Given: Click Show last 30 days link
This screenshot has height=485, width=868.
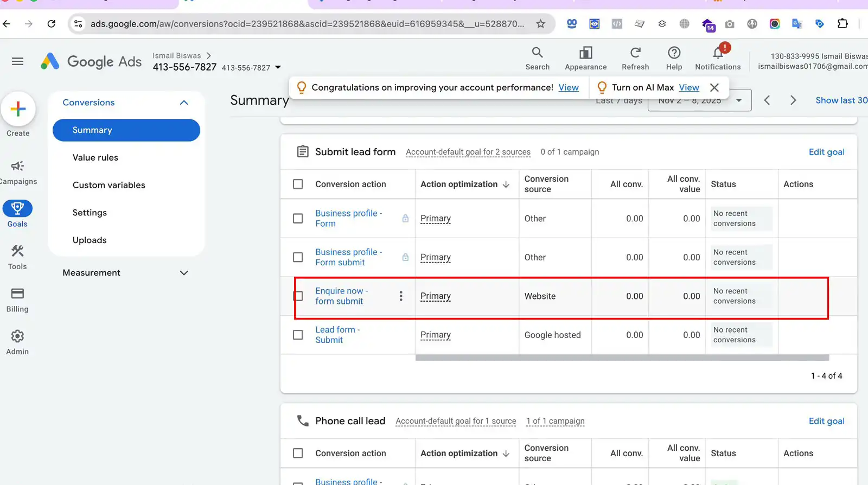Looking at the screenshot, I should (841, 100).
